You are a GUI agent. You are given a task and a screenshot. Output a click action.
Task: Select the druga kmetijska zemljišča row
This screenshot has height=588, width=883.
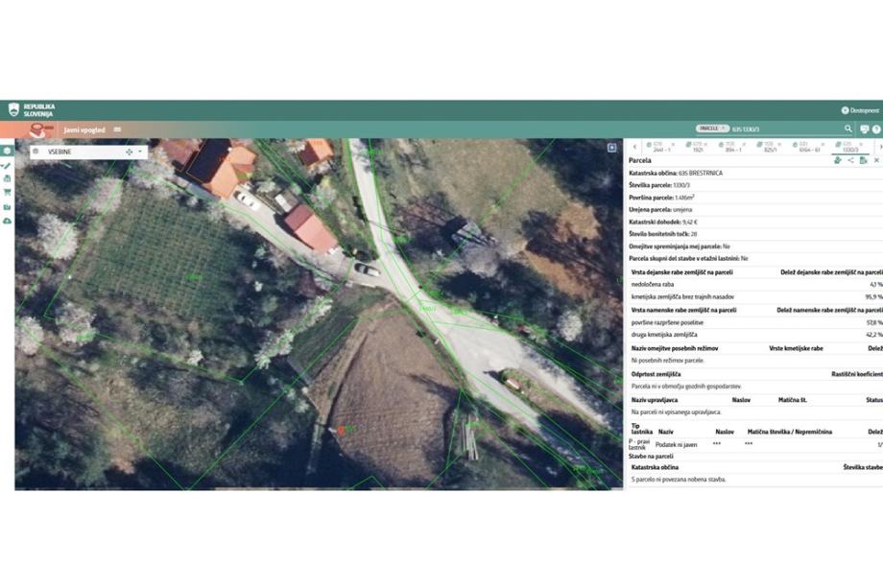[x=755, y=334]
